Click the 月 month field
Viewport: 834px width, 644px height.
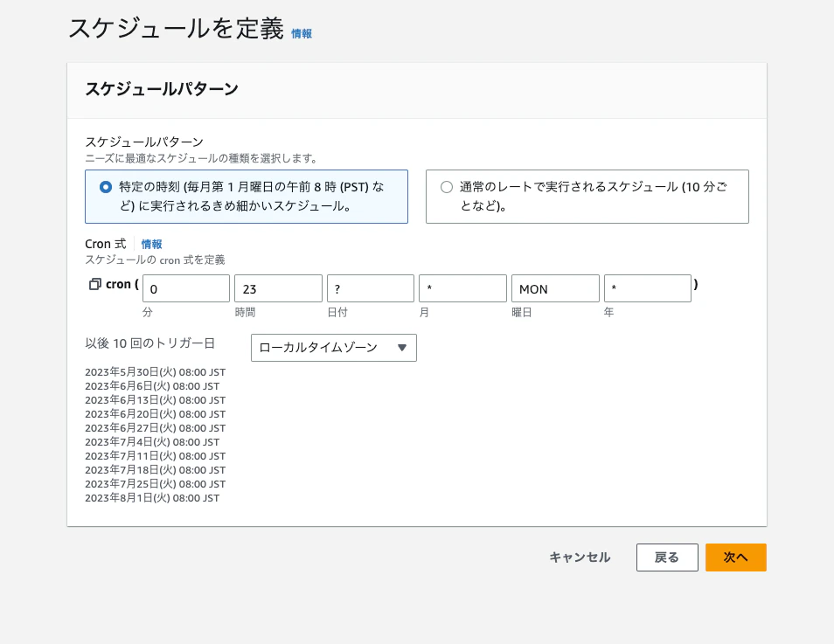point(462,288)
